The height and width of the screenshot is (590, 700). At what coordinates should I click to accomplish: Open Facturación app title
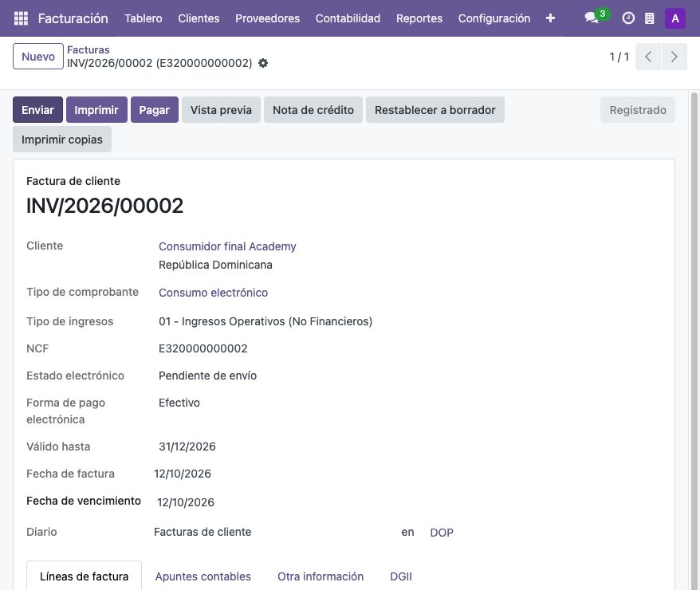(73, 18)
